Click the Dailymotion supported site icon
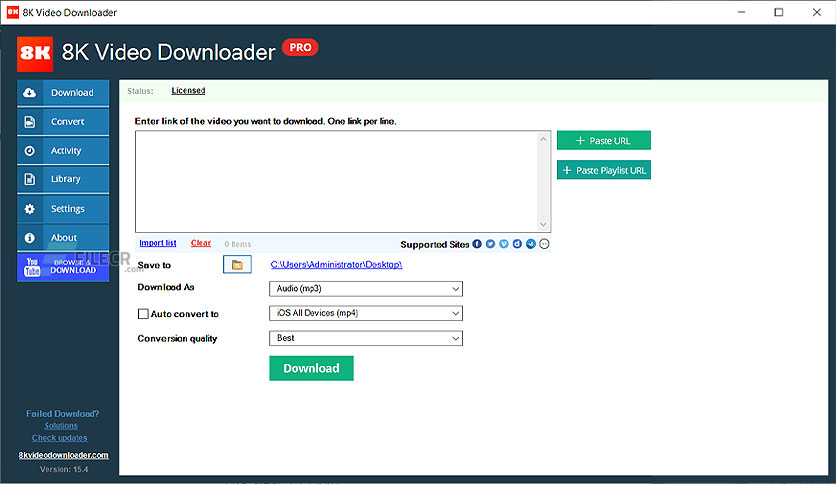 click(x=517, y=244)
